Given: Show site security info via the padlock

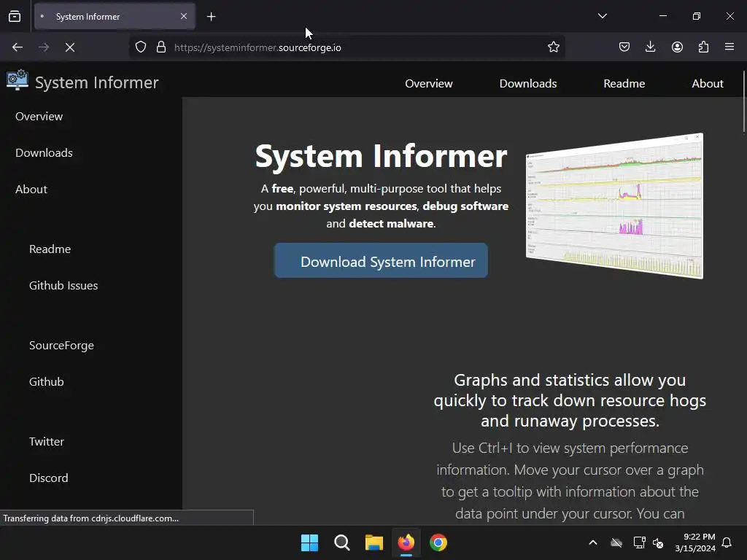Looking at the screenshot, I should (x=161, y=47).
